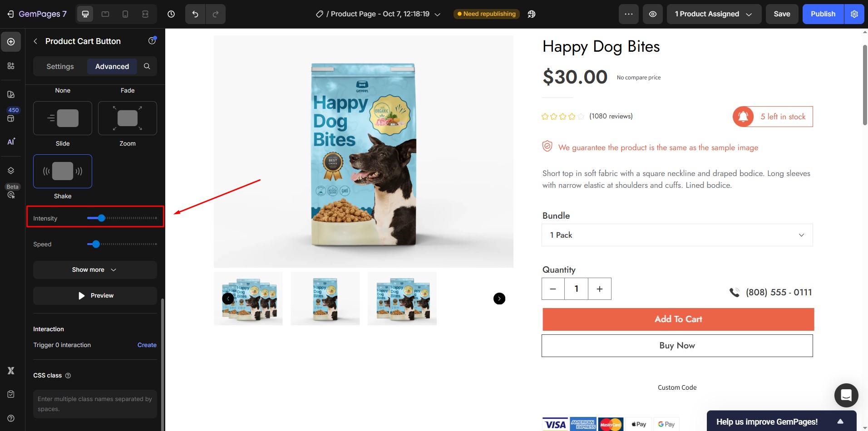Open the Bundle 1 Pack dropdown
Viewport: 868px width, 431px height.
pos(677,235)
